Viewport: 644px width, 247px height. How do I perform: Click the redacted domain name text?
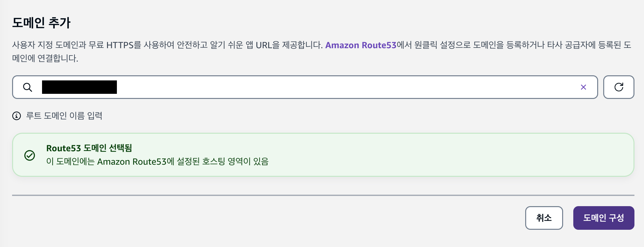coord(79,87)
